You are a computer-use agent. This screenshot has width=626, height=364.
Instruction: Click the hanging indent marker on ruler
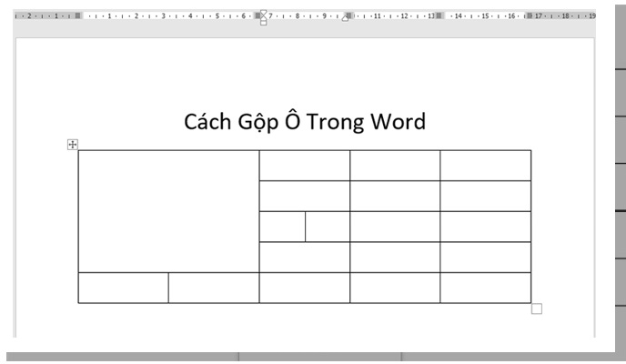pyautogui.click(x=264, y=17)
